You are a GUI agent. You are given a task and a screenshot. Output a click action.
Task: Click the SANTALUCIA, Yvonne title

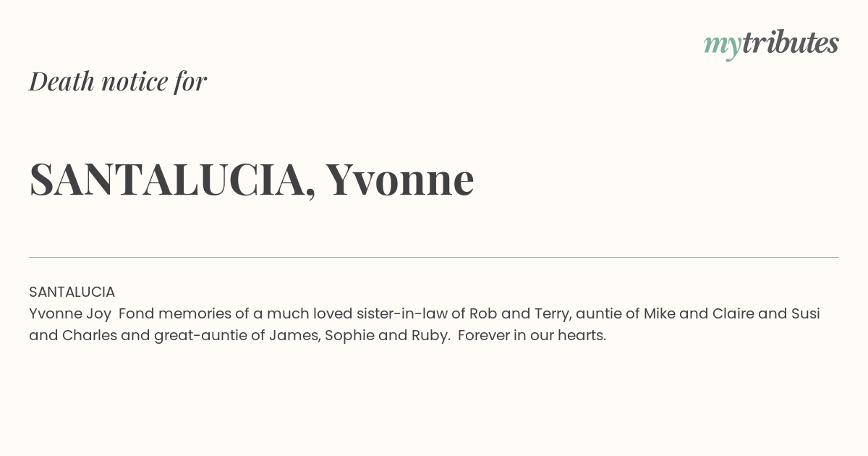click(x=252, y=179)
